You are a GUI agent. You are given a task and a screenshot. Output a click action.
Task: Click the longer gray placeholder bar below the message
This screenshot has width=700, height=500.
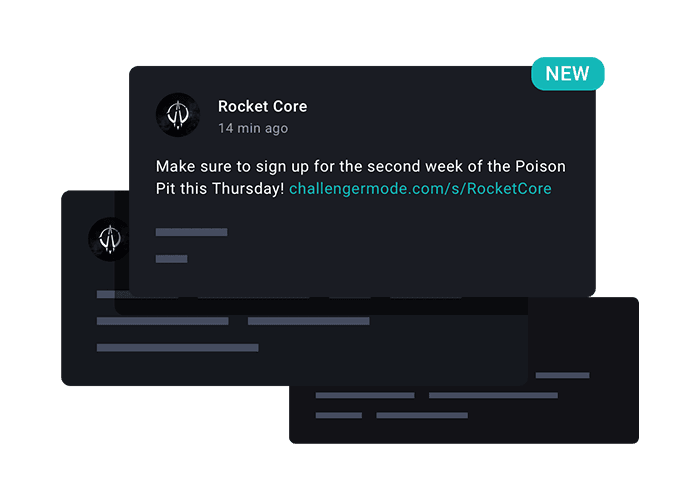click(191, 232)
